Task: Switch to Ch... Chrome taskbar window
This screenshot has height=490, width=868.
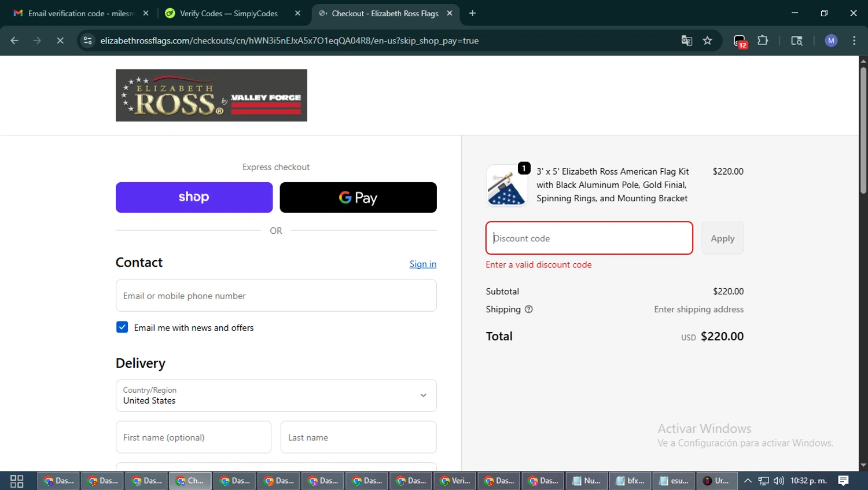Action: coord(190,481)
